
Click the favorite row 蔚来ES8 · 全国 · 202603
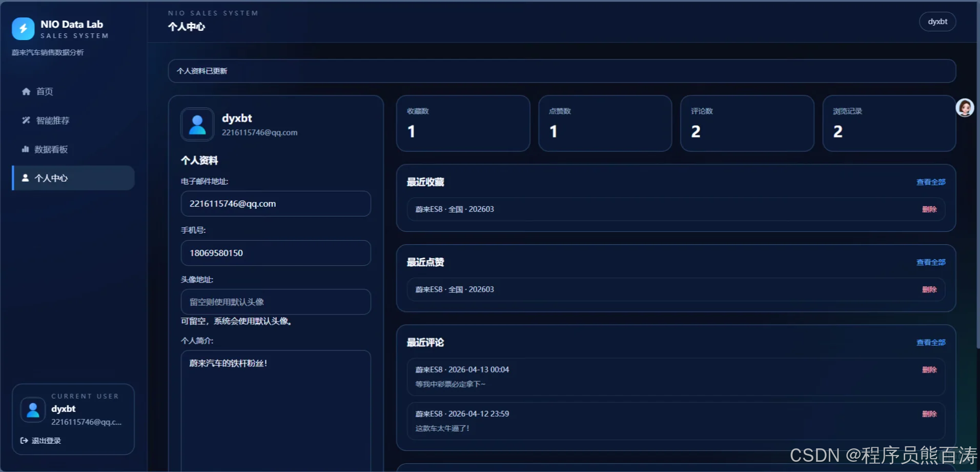click(676, 209)
